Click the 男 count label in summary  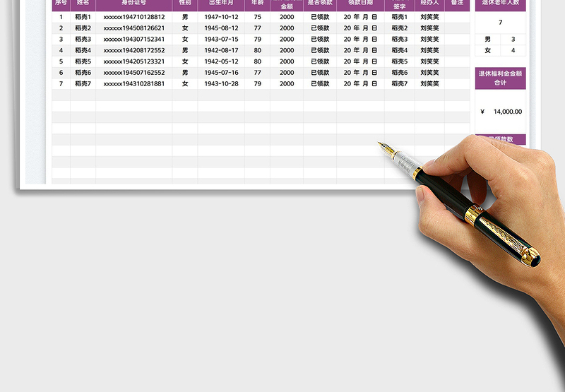pyautogui.click(x=487, y=40)
